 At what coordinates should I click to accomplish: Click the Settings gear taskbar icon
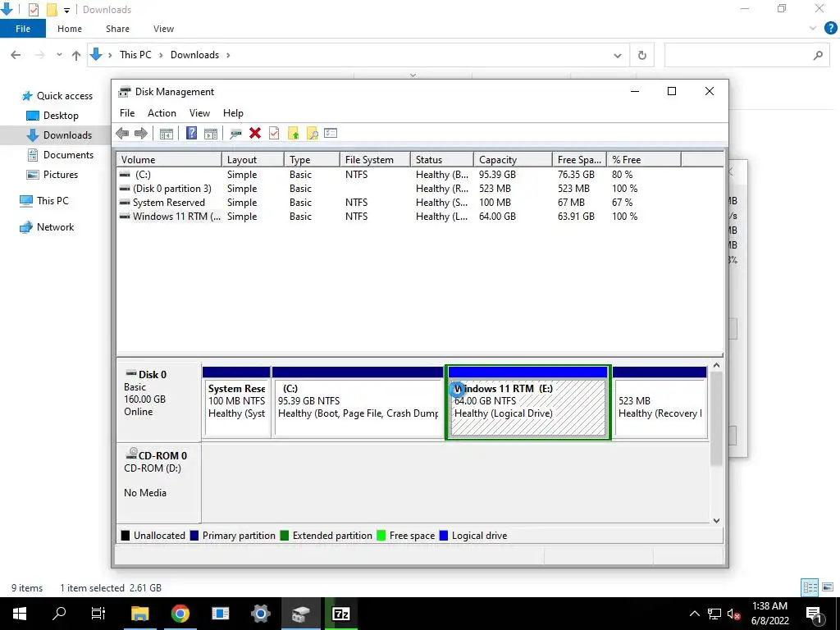click(260, 614)
